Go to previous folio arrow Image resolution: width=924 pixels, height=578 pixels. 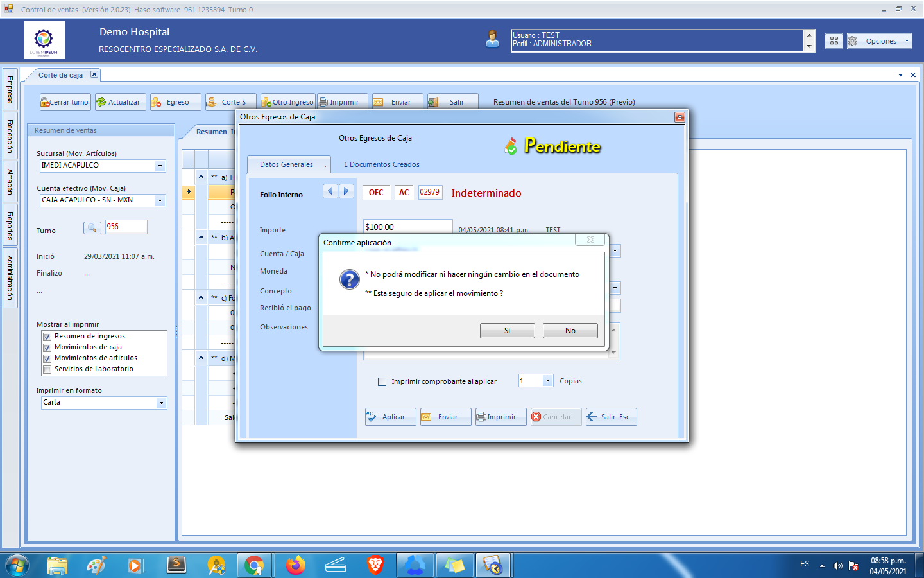330,191
